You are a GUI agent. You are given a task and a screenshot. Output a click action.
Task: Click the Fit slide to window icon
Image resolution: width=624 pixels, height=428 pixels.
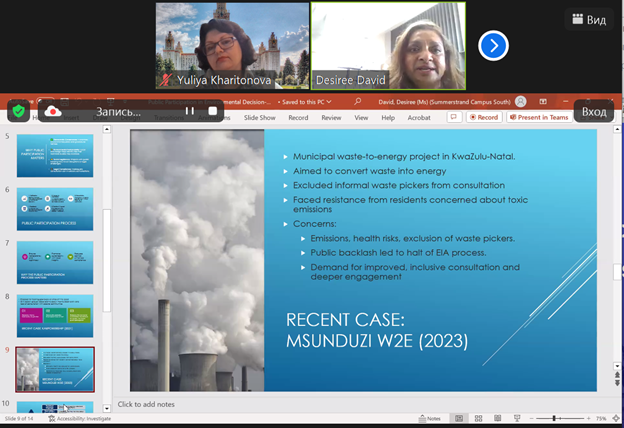coord(616,418)
